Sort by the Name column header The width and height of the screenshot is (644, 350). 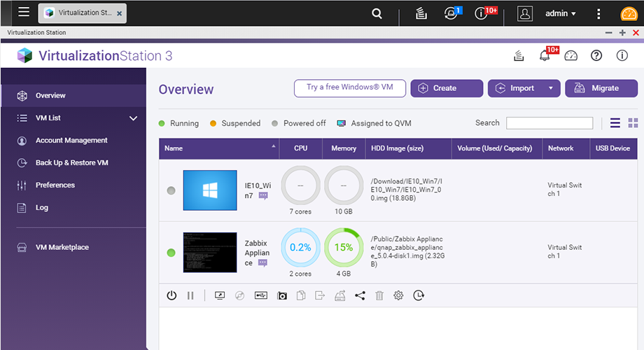[x=219, y=148]
